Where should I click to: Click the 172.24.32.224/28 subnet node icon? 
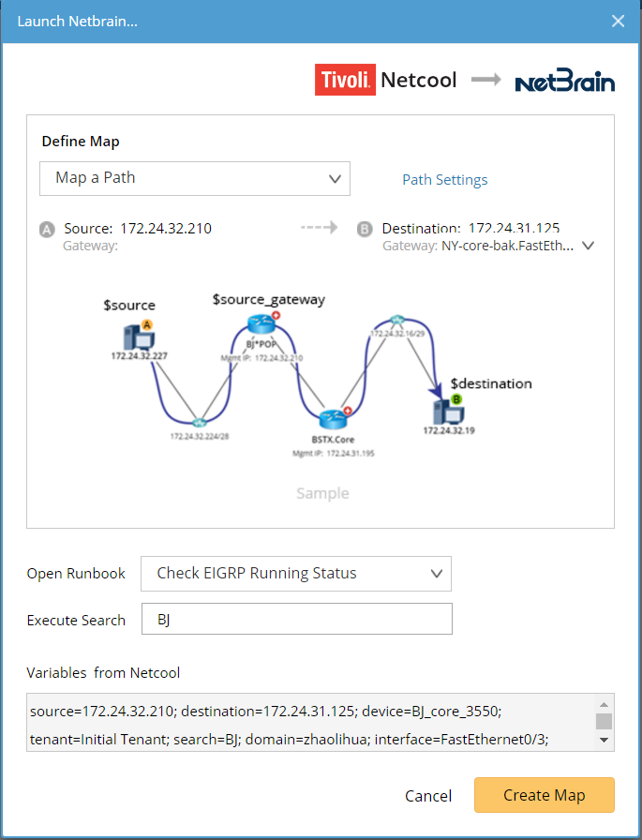click(199, 423)
